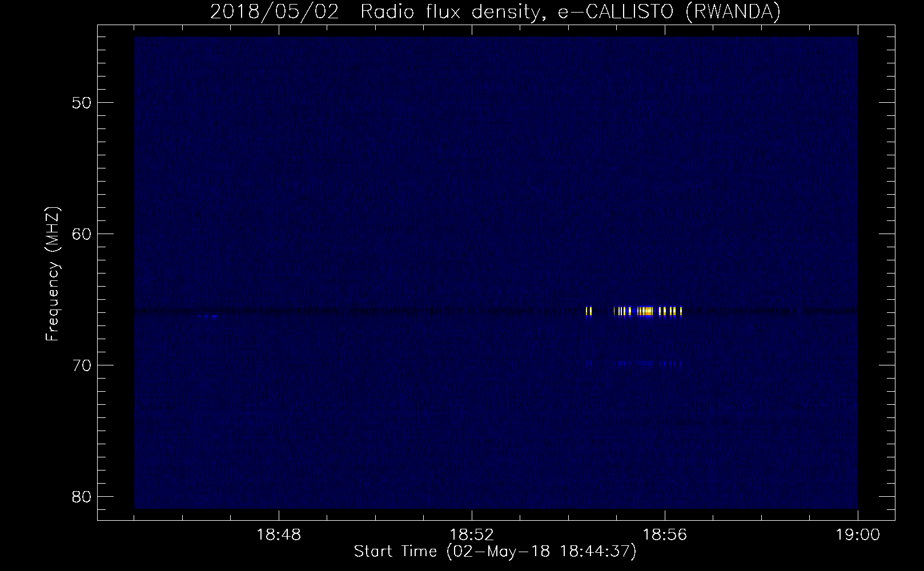Click the bright yellow burst near 66 MHz

pyautogui.click(x=634, y=311)
